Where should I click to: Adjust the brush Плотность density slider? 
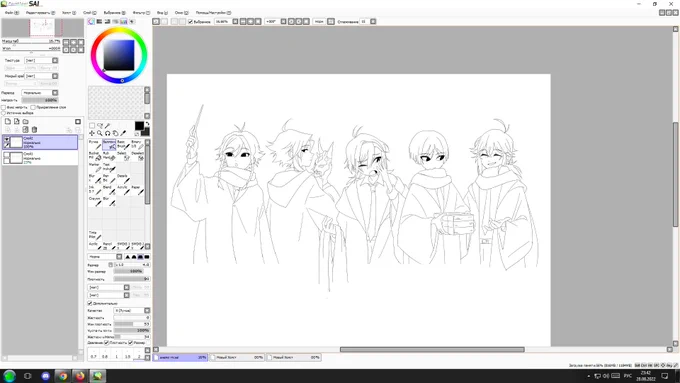tap(132, 279)
